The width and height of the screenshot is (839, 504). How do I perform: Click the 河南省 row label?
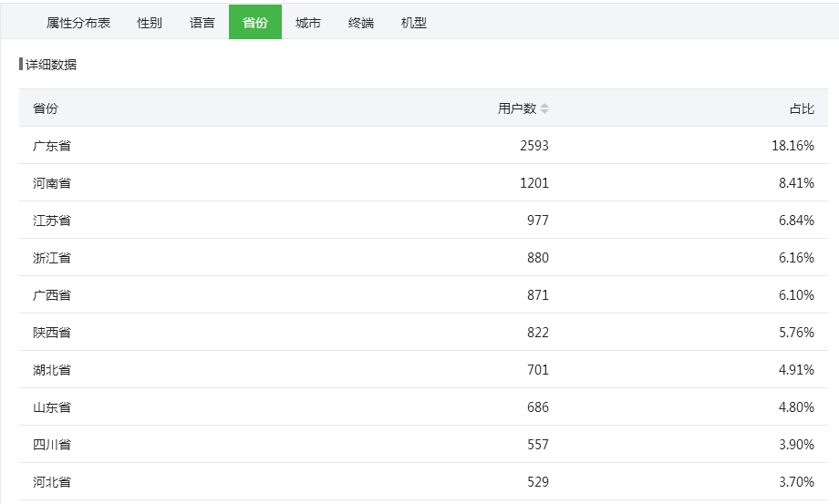pyautogui.click(x=52, y=183)
